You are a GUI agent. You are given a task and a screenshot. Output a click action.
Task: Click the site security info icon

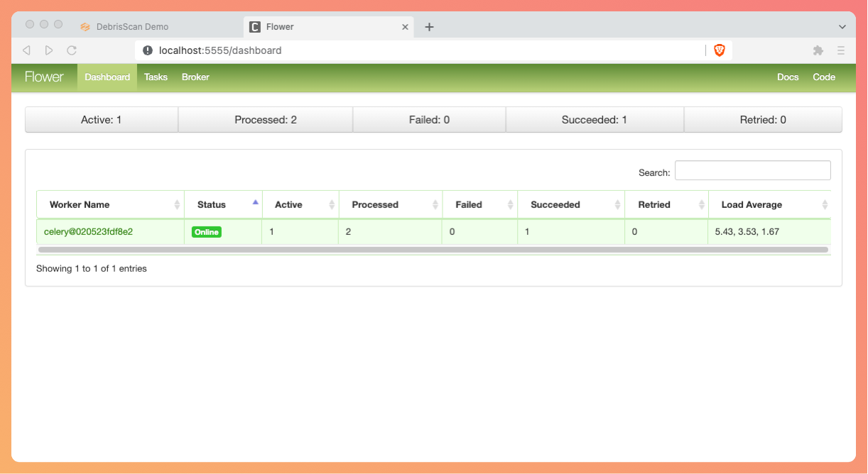click(x=148, y=50)
